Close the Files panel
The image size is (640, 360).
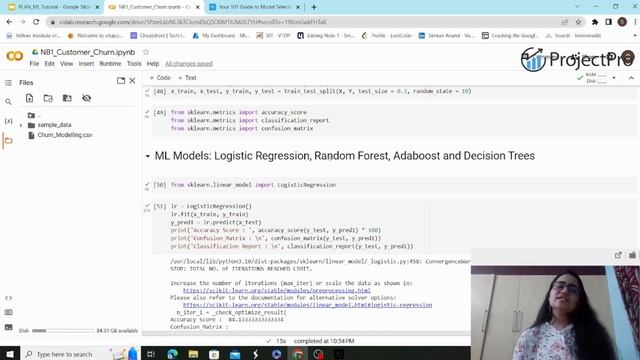pos(132,81)
